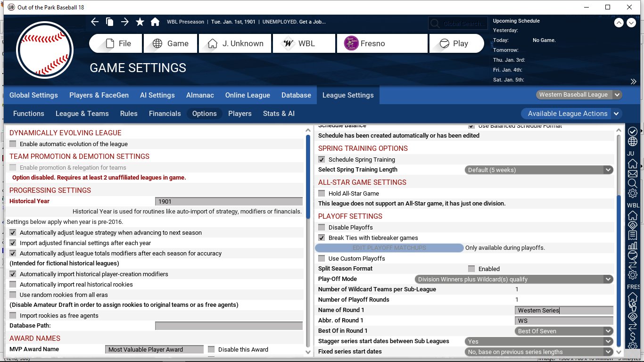Screen dimensions: 644x362
Task: Click the magnifying glass icon in right sidebar
Action: pos(633,183)
